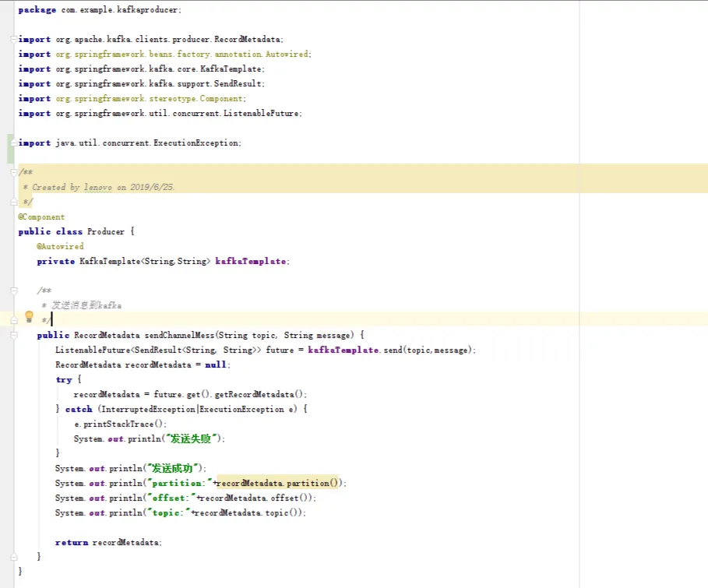Click the lightbulb intention icon in the gutter
708x588 pixels.
tap(29, 316)
